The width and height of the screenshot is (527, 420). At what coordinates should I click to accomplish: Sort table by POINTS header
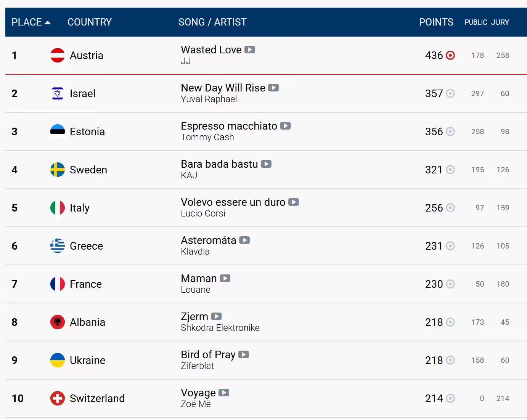tap(436, 22)
